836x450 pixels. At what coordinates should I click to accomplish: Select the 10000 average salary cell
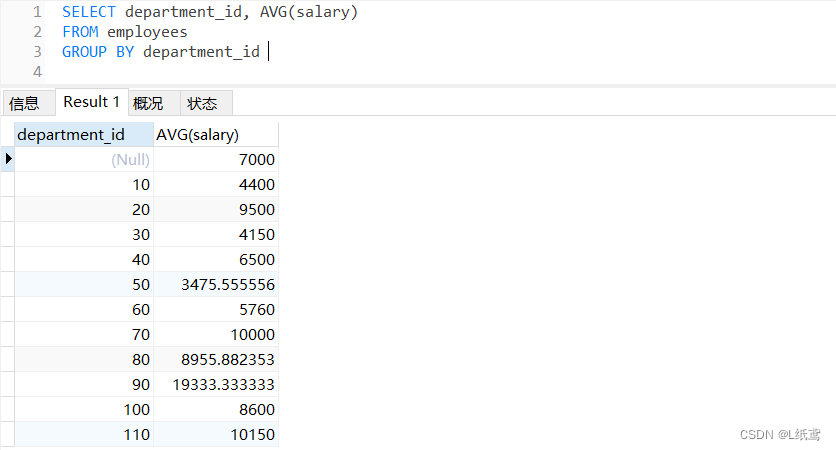216,335
